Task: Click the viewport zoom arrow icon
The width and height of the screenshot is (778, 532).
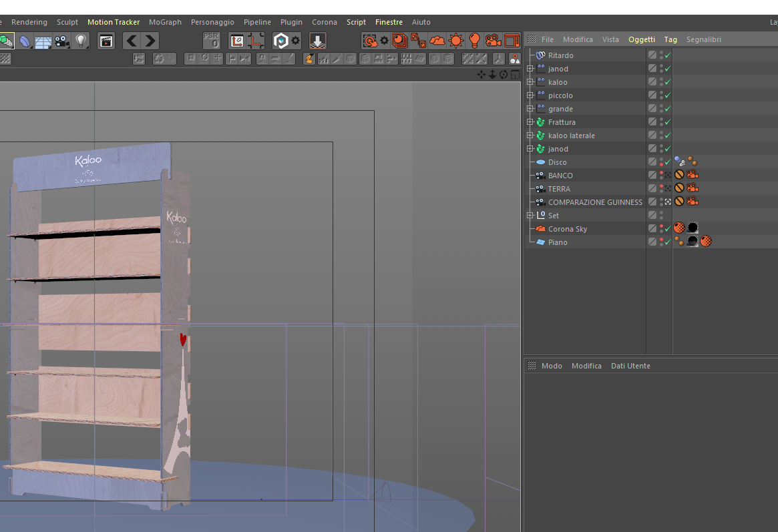Action: [492, 74]
